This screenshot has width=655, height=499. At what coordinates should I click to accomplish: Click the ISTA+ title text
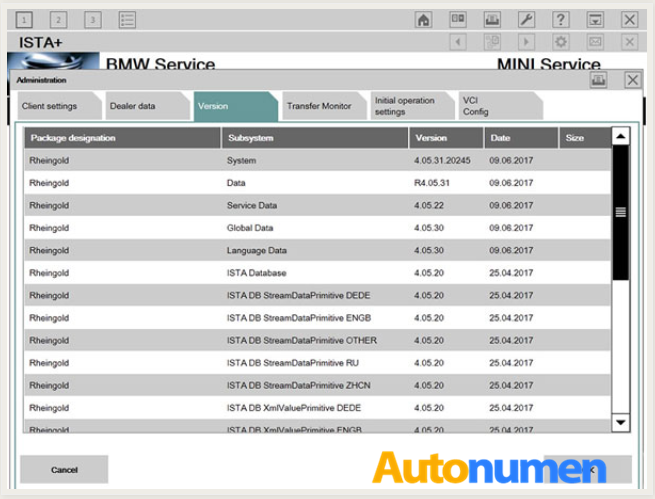(x=41, y=42)
